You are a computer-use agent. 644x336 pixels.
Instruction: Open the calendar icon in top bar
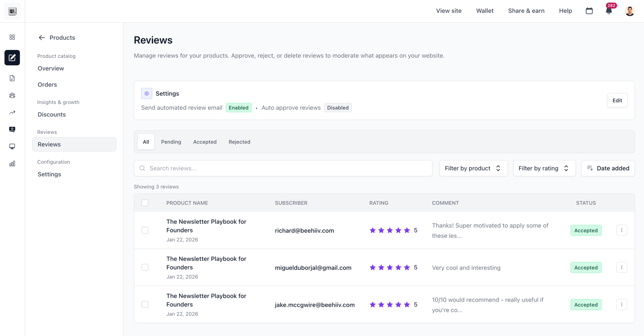[589, 11]
